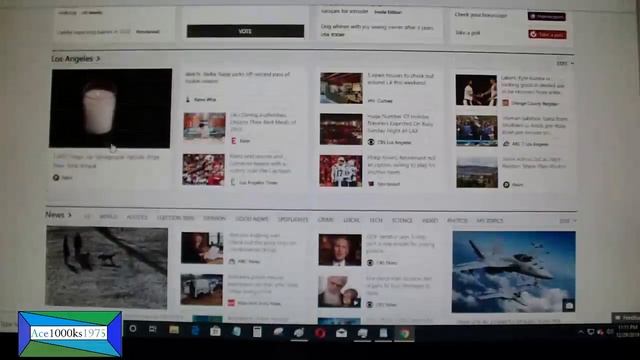Open the football players in red thumbnail

pos(204,169)
